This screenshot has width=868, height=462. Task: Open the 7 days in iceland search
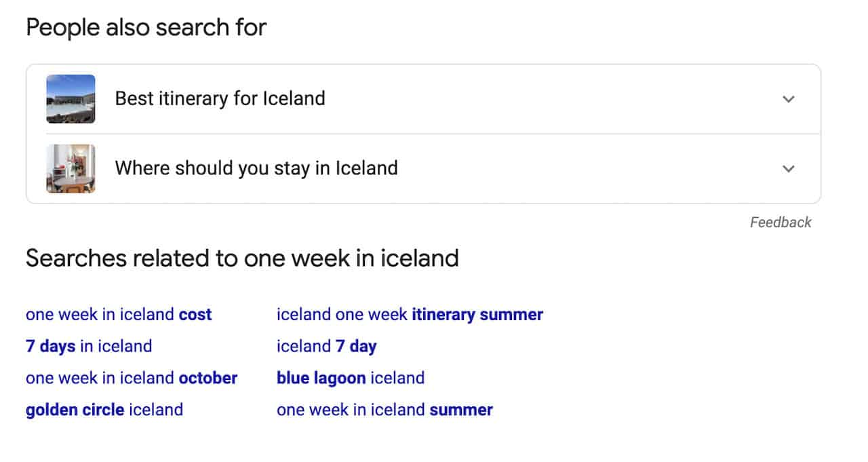(89, 347)
